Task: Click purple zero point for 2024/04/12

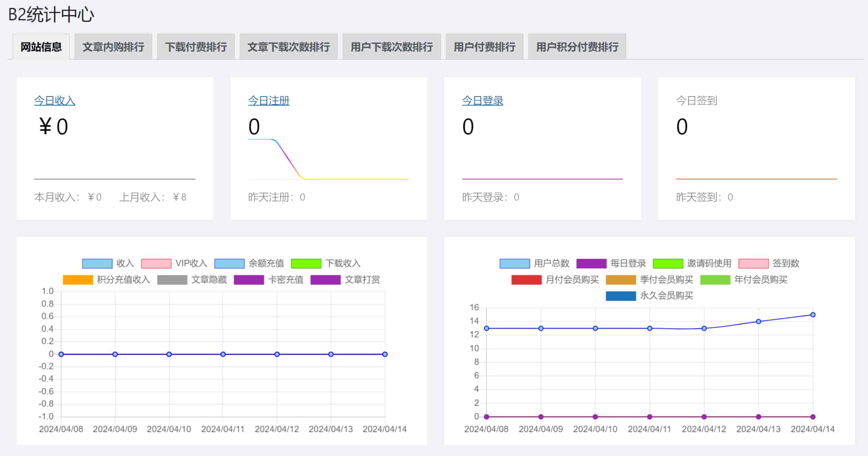Action: (x=704, y=417)
